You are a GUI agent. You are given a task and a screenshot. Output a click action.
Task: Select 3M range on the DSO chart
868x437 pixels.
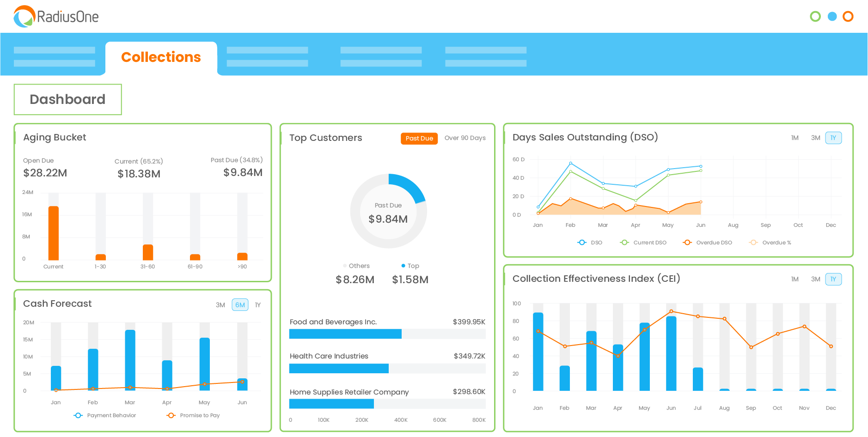tap(815, 138)
